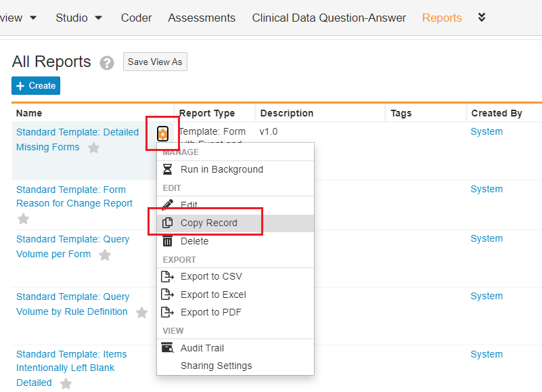Viewport: 542px width, 392px height.
Task: Star the Query Volume per Form report
Action: tap(105, 255)
